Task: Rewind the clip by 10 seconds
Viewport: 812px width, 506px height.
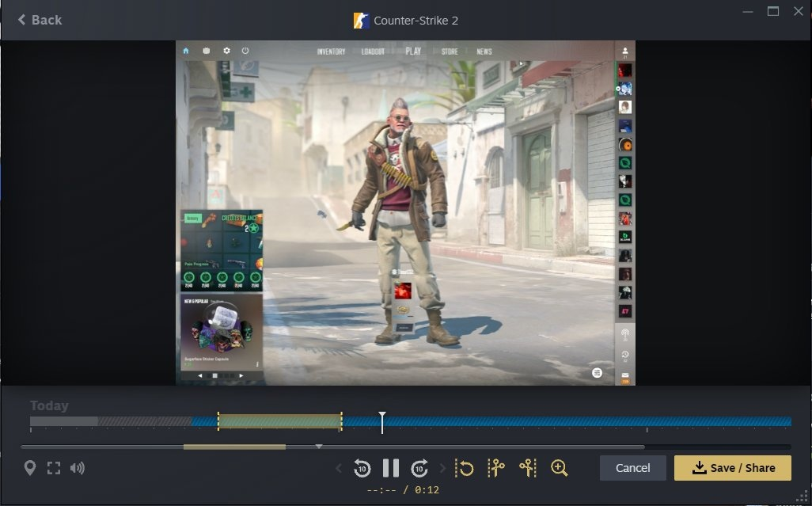Action: [x=362, y=468]
